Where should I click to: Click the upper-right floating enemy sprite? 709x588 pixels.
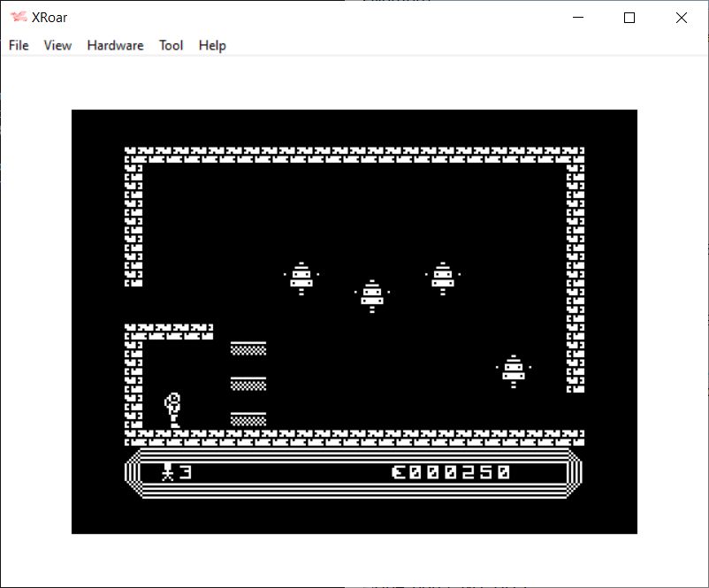tap(443, 278)
